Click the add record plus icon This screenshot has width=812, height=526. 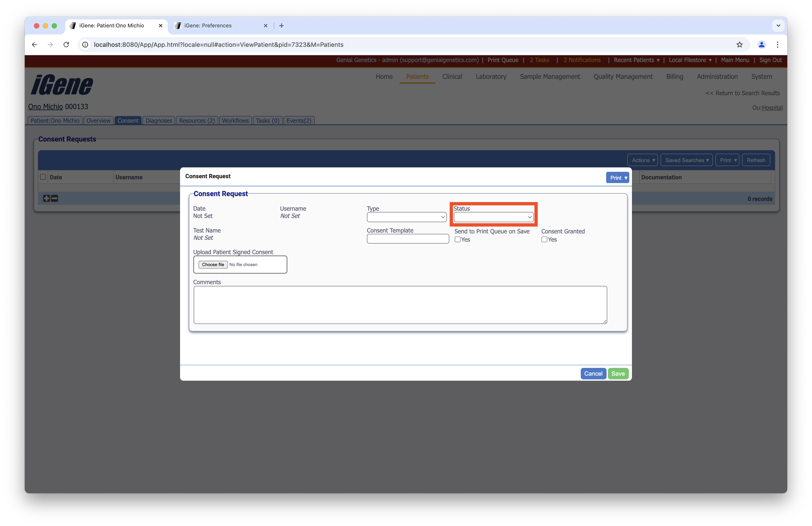pyautogui.click(x=46, y=198)
